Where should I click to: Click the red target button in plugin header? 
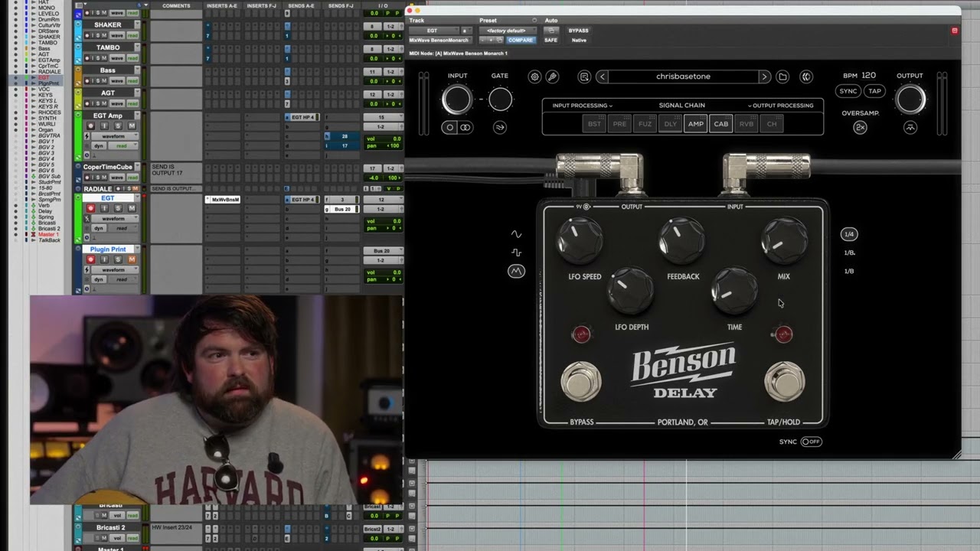[x=954, y=31]
